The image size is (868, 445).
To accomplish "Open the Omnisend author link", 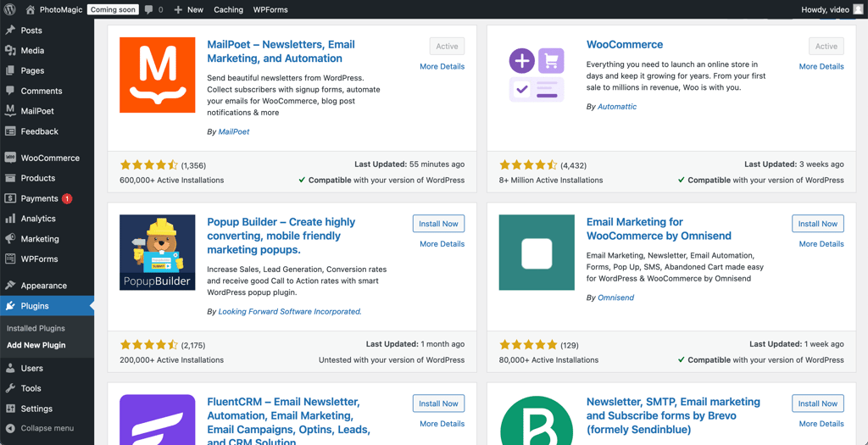I will tap(615, 298).
